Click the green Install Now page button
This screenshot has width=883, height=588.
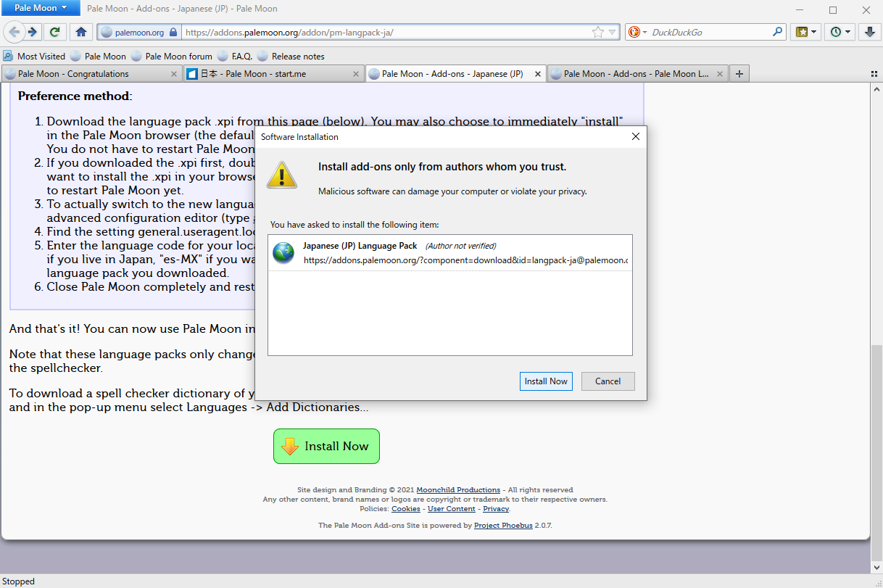click(x=326, y=447)
